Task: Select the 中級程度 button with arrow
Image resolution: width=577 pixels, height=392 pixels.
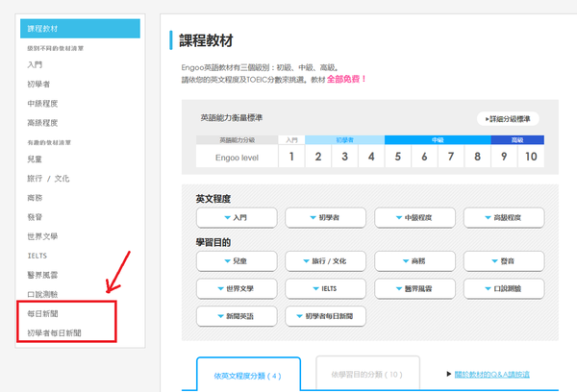Action: tap(414, 218)
